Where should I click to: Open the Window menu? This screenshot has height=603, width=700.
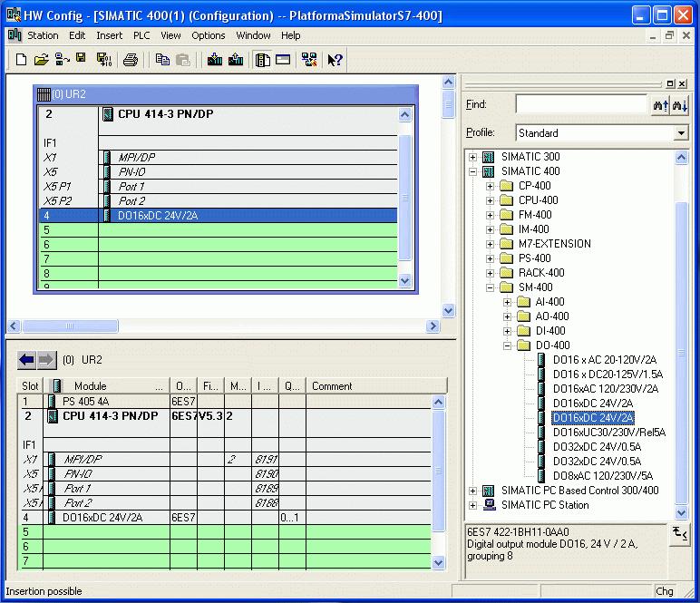pos(253,35)
